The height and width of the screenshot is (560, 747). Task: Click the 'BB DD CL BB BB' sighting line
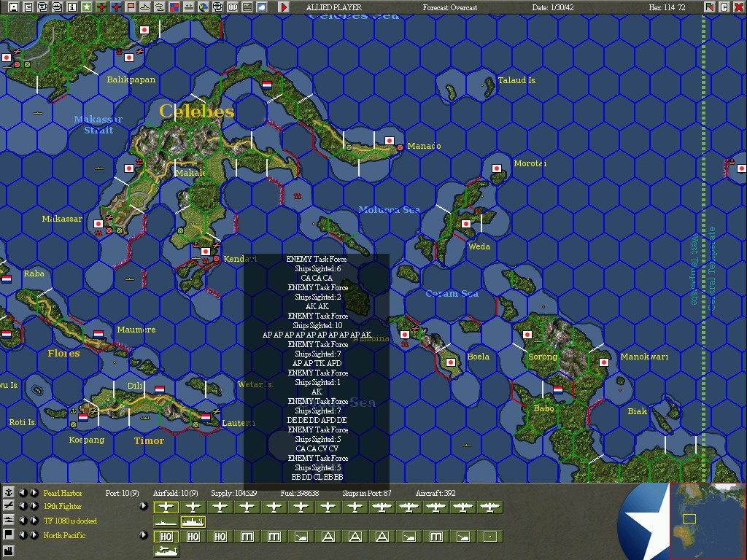pyautogui.click(x=317, y=477)
